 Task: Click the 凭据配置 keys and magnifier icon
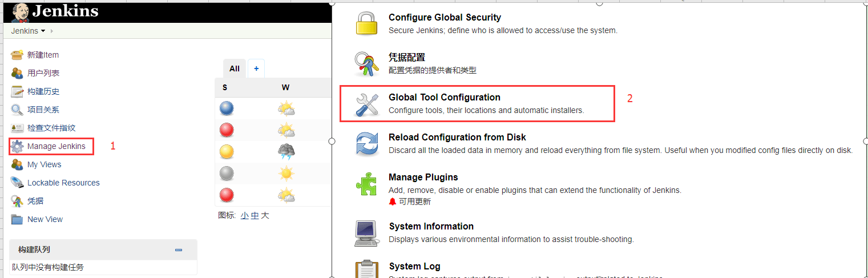tap(367, 63)
